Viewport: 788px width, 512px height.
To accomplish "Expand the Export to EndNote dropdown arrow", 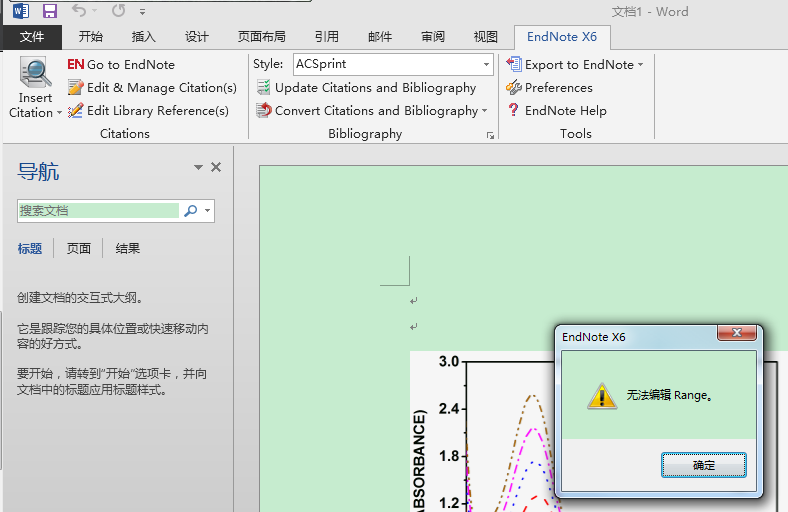I will tap(640, 64).
